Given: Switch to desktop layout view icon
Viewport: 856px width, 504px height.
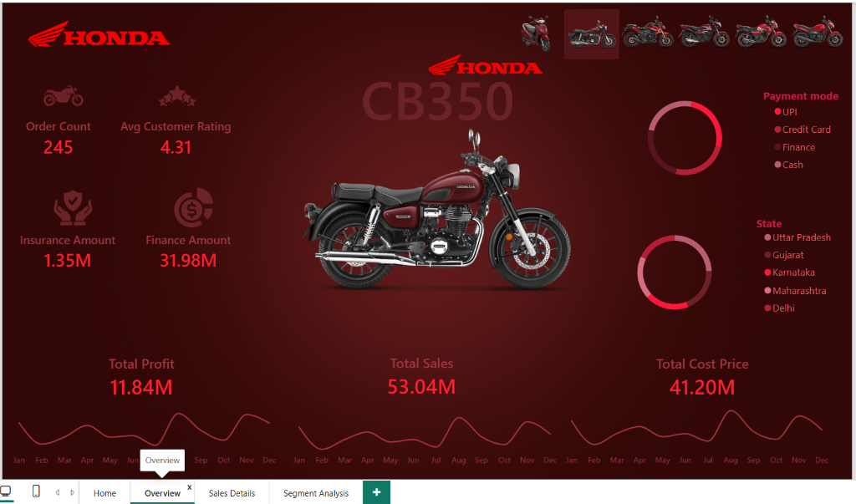Looking at the screenshot, I should (x=6, y=491).
